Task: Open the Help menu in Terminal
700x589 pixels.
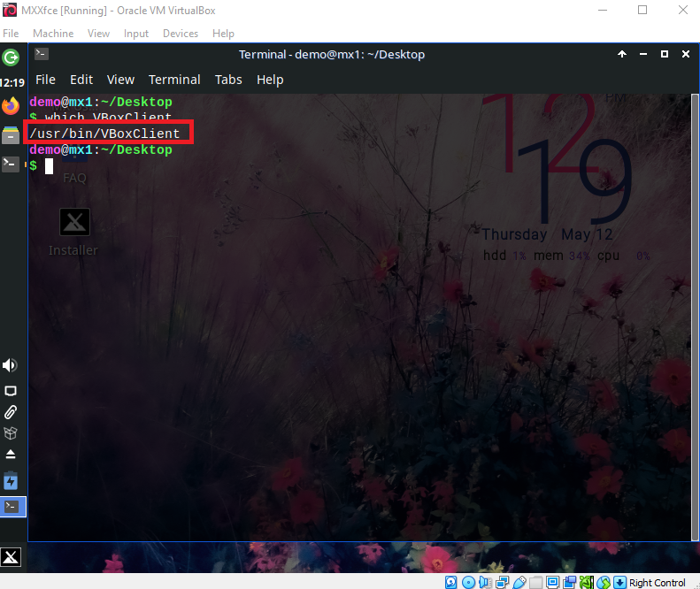Action: pyautogui.click(x=270, y=80)
